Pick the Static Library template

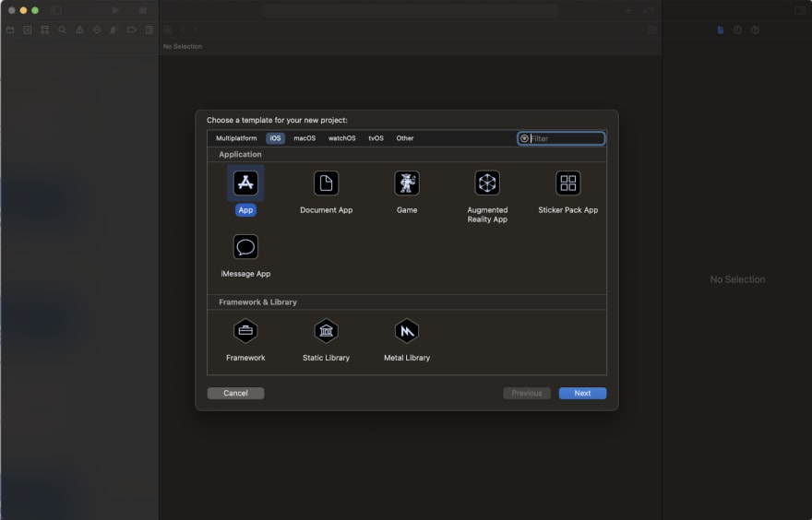coord(326,340)
